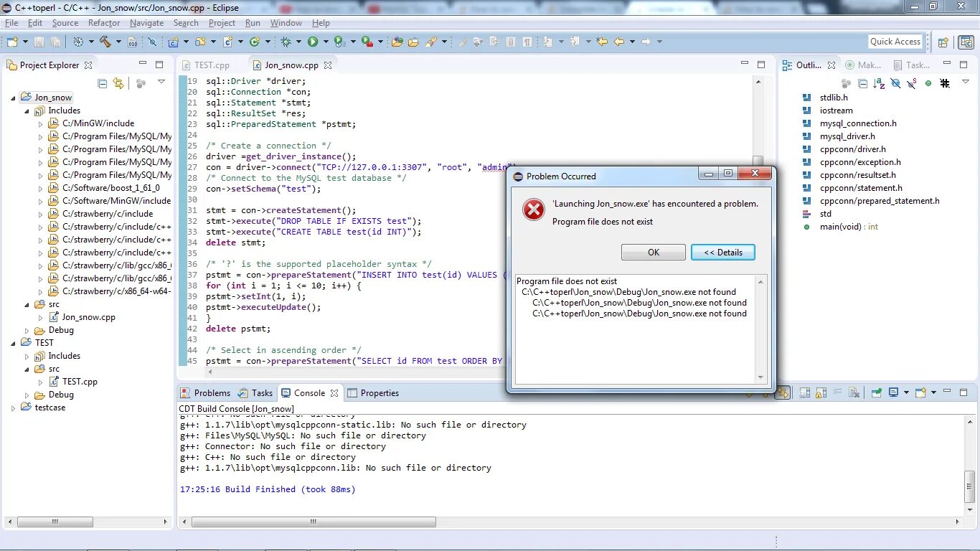Close the Jon_snow.cpp editor tab
The width and height of the screenshot is (980, 551).
[x=327, y=65]
